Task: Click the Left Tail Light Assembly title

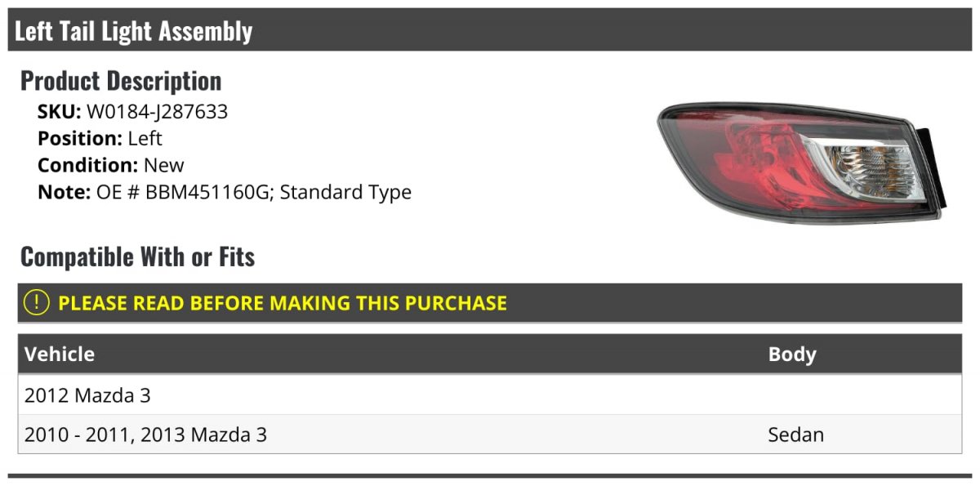Action: 134,31
